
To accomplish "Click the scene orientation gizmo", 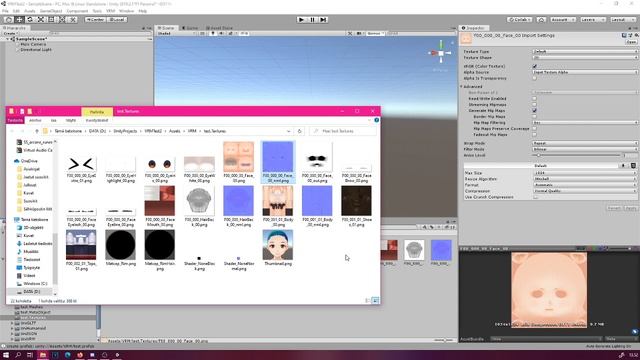I will click(x=441, y=53).
